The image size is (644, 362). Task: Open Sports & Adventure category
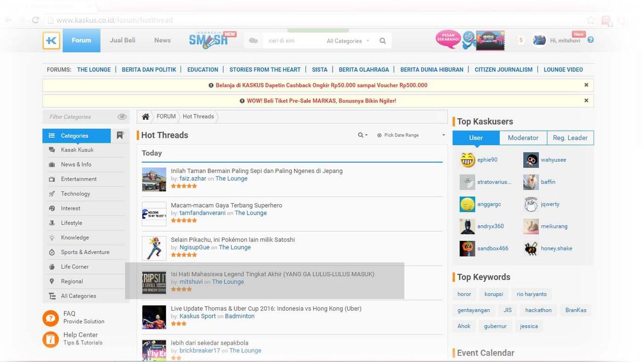tap(85, 252)
